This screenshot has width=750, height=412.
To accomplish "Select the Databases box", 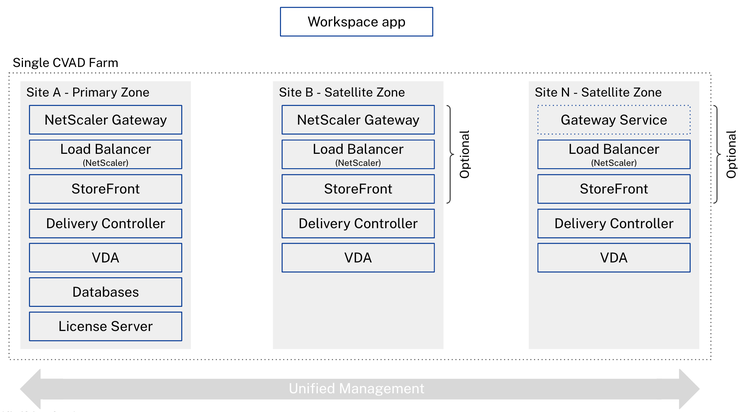I will pyautogui.click(x=105, y=292).
